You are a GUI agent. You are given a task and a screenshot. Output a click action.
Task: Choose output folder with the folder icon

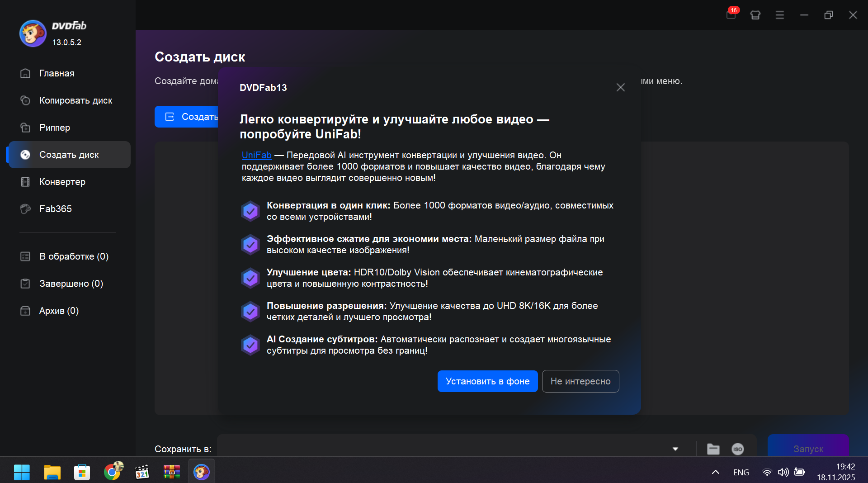713,449
